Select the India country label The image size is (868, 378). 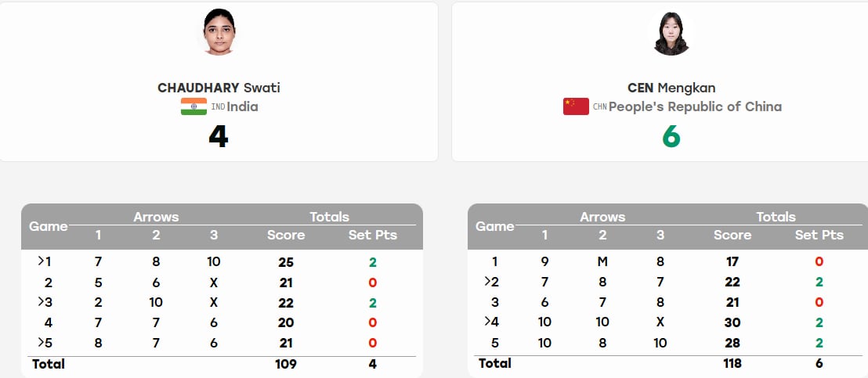(243, 106)
